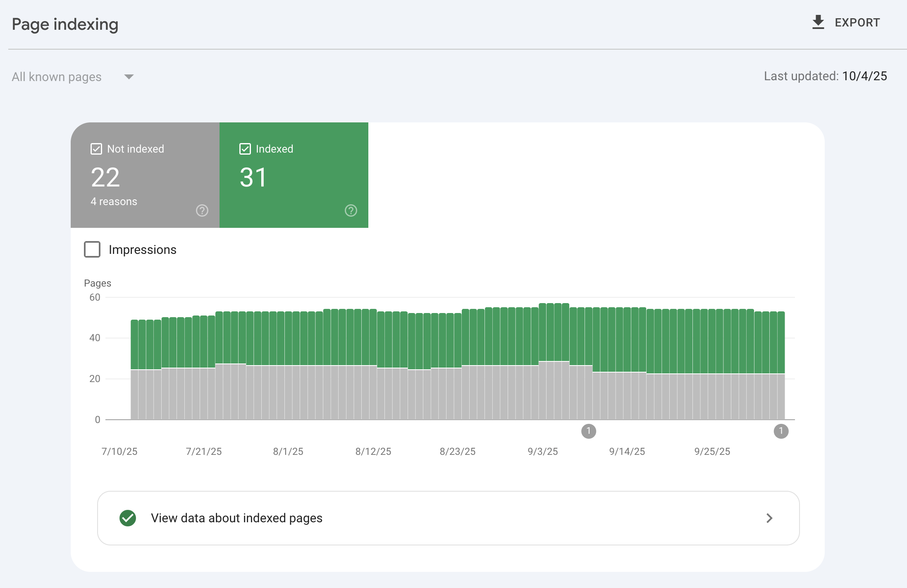Viewport: 907px width, 588px height.
Task: Click dropdown arrow next to All known pages
Action: 129,77
